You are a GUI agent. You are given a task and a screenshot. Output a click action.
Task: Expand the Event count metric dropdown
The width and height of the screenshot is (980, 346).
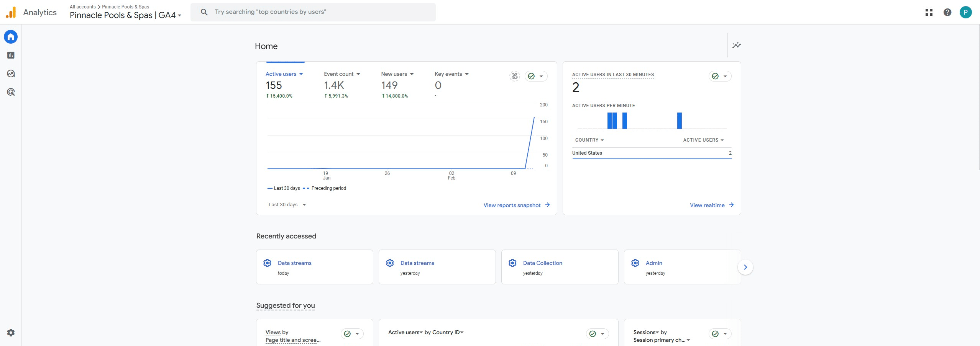[358, 74]
